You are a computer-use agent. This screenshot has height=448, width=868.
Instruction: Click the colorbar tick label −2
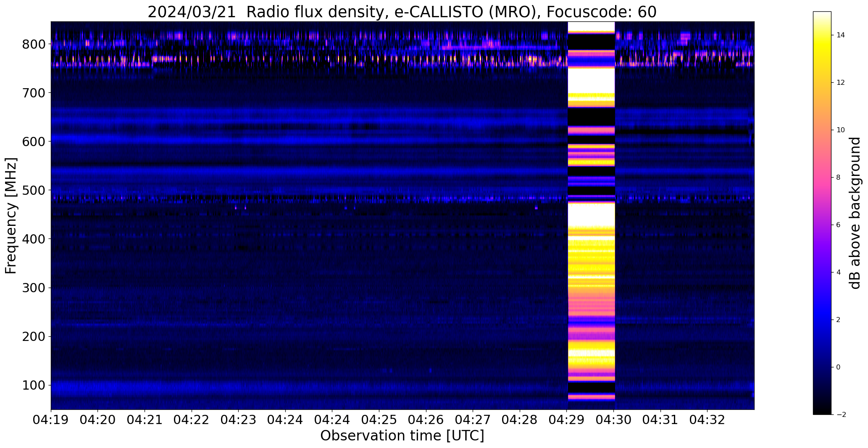(841, 414)
